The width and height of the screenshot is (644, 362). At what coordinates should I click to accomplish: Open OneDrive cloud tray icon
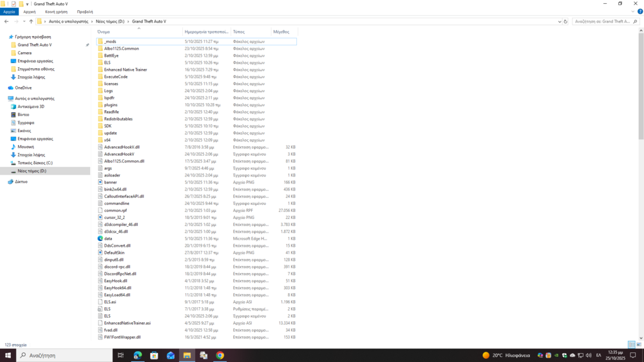click(573, 356)
